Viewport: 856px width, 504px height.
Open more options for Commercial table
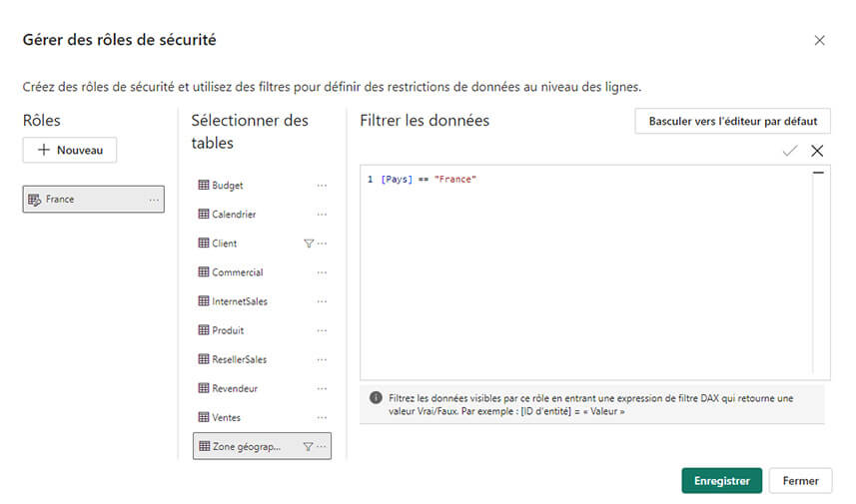[322, 272]
